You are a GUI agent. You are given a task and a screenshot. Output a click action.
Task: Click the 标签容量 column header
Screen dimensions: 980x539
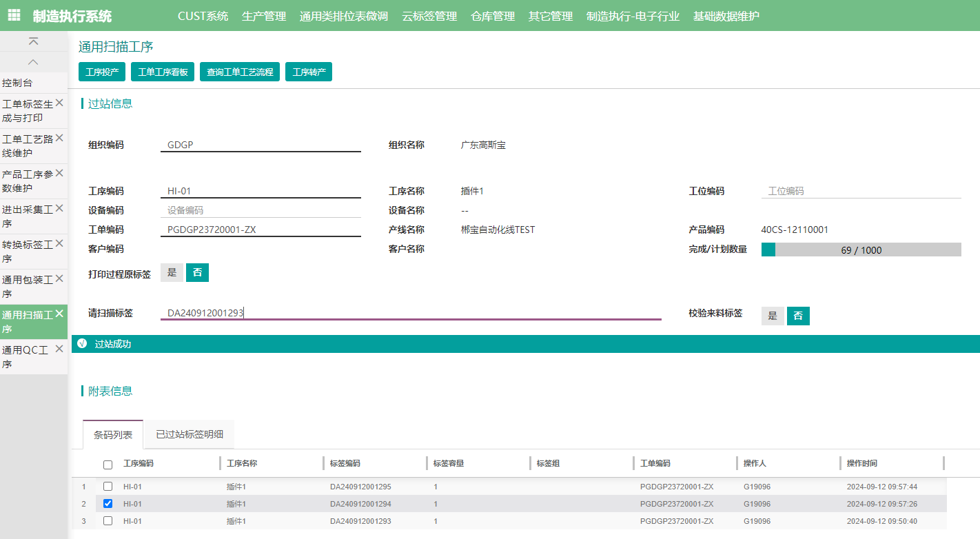(449, 463)
